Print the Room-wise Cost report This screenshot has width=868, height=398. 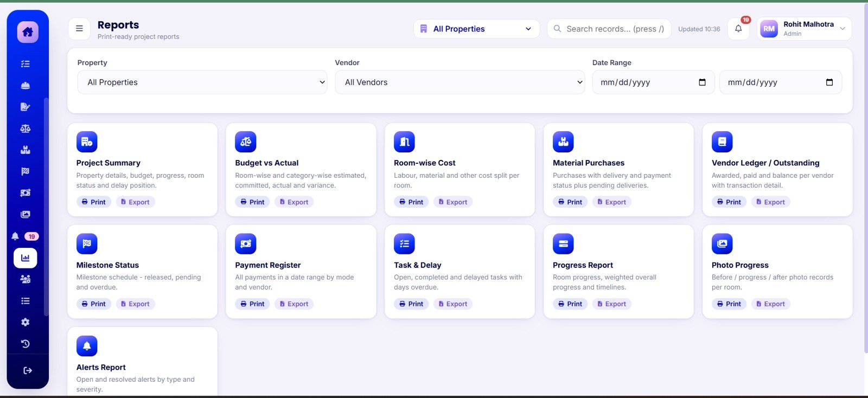[411, 202]
